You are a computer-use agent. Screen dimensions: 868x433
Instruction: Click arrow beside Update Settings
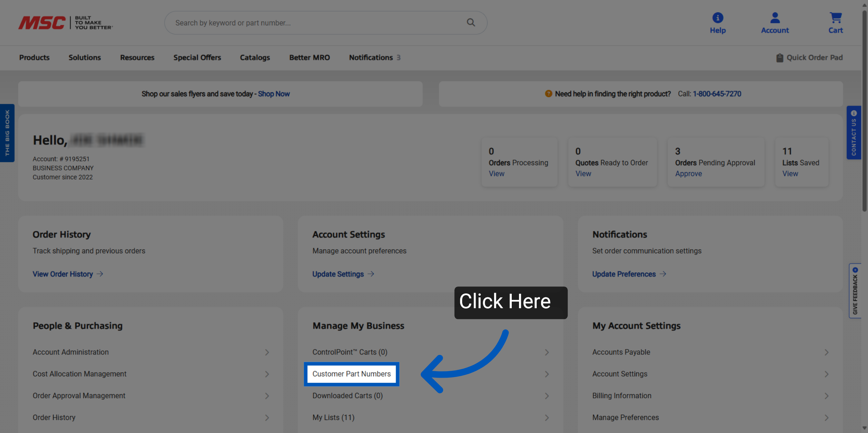click(x=371, y=274)
